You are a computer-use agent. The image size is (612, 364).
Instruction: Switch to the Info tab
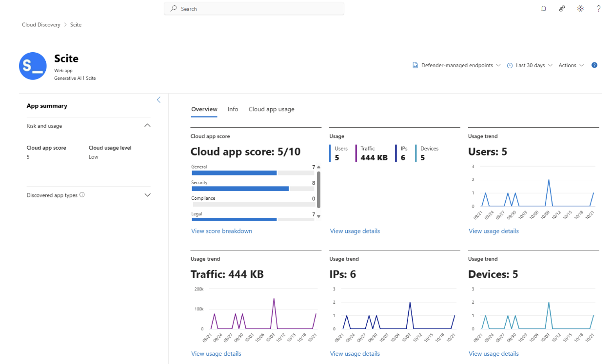pos(233,109)
